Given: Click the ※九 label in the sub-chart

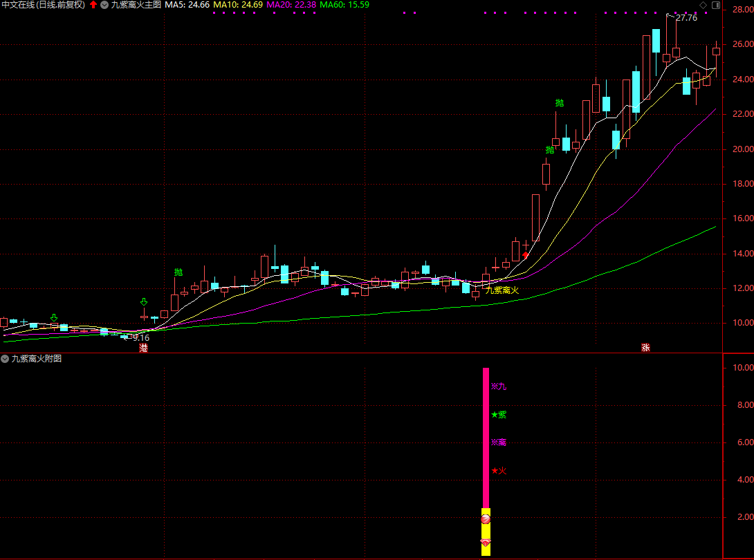Looking at the screenshot, I should pos(499,386).
